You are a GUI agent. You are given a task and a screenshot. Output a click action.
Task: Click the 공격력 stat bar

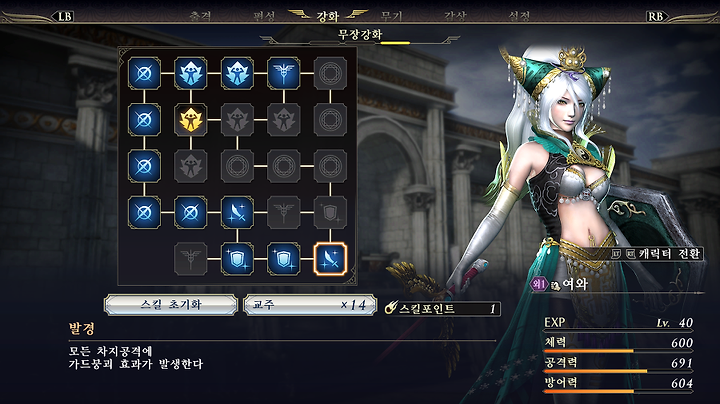pos(619,365)
